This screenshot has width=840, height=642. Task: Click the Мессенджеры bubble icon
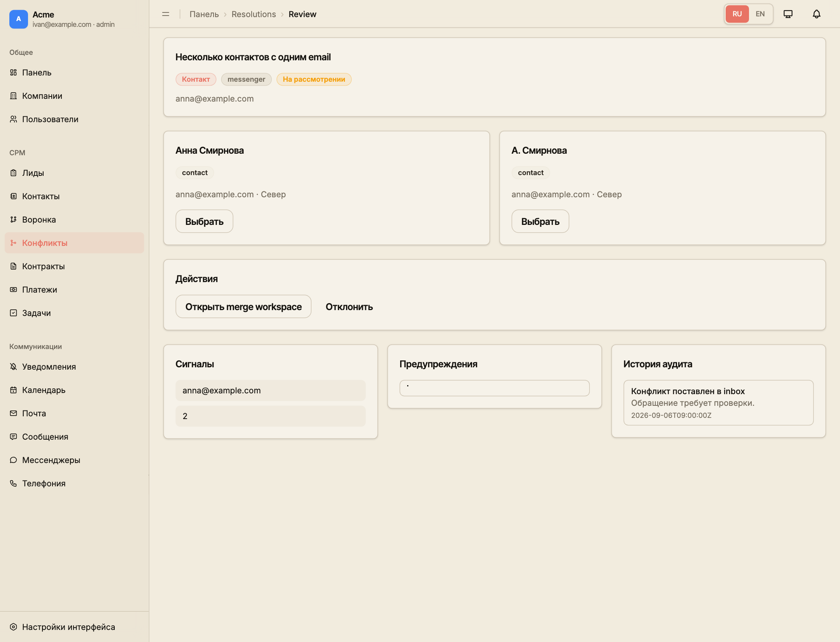(x=14, y=460)
